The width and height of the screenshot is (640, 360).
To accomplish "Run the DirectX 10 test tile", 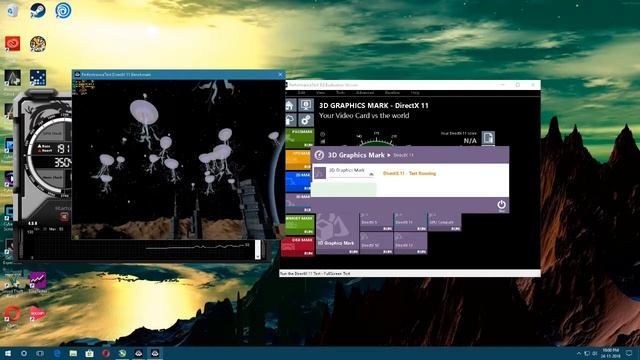I will pos(376,243).
